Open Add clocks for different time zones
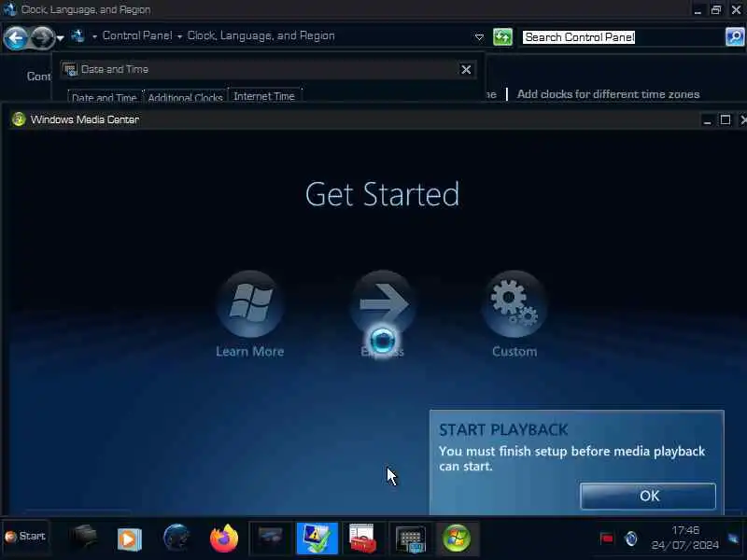Image resolution: width=747 pixels, height=560 pixels. [609, 94]
